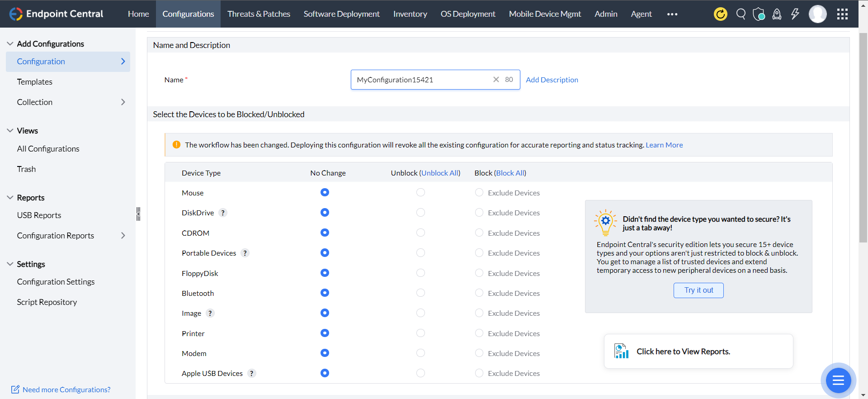Expand Configuration Reports submenu arrow
The image size is (868, 399).
tap(123, 236)
